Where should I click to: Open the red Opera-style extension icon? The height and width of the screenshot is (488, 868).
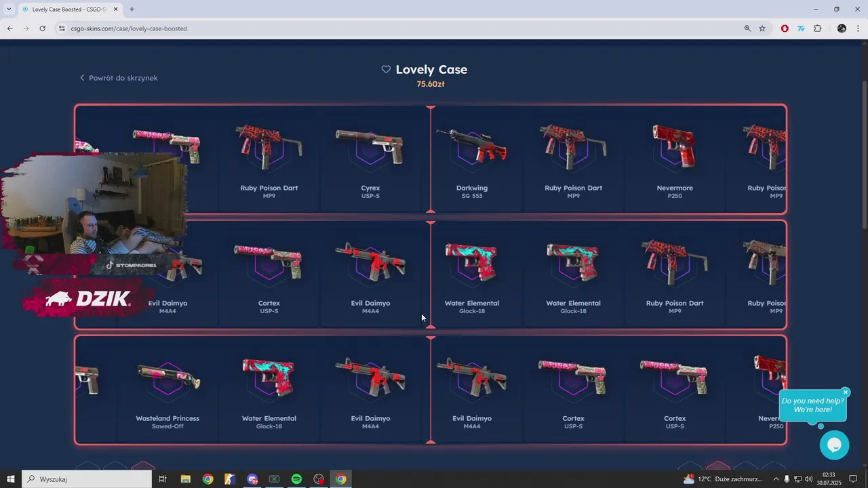tap(785, 28)
